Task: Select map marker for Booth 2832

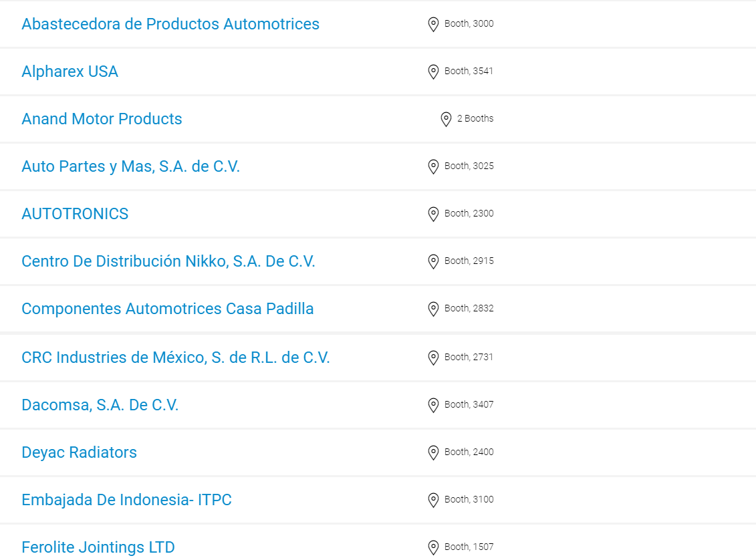Action: tap(433, 309)
